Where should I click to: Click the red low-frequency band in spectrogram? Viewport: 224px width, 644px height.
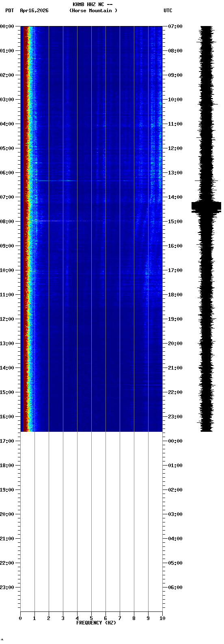click(25, 228)
